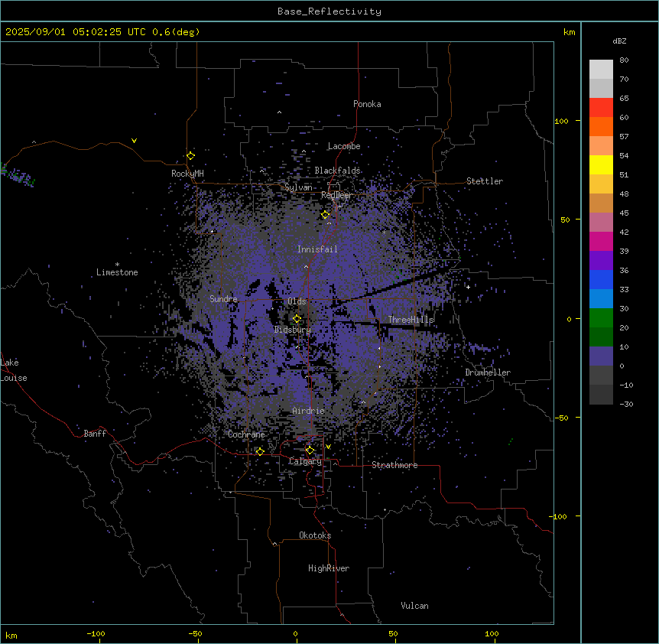
Task: Click the Didsbury town label
Action: pos(293,330)
